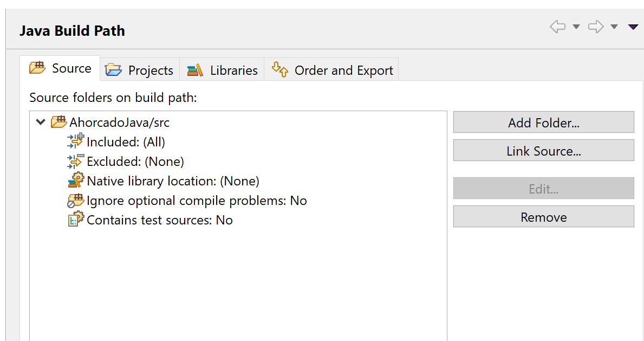Select the Included filter icon
Viewport: 644px width, 341px height.
tap(76, 141)
